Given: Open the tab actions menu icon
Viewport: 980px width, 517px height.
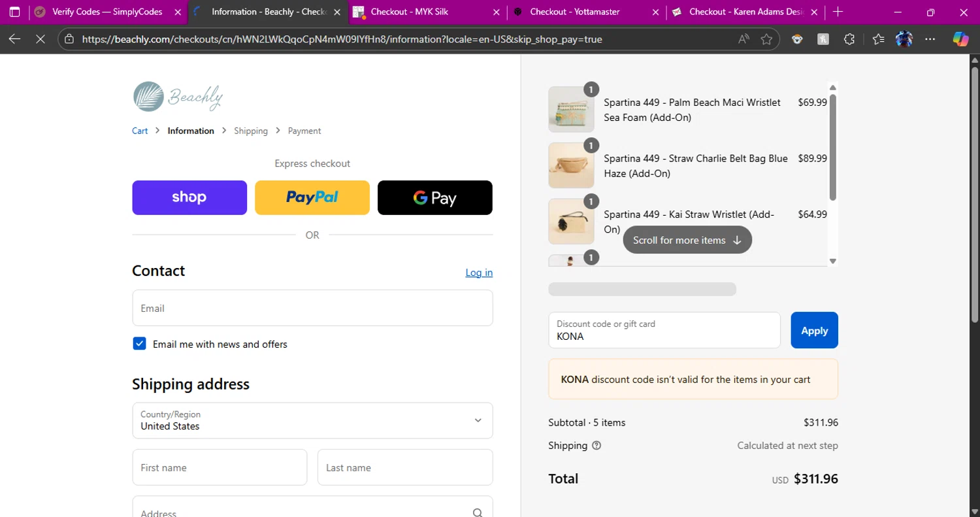Looking at the screenshot, I should point(14,12).
